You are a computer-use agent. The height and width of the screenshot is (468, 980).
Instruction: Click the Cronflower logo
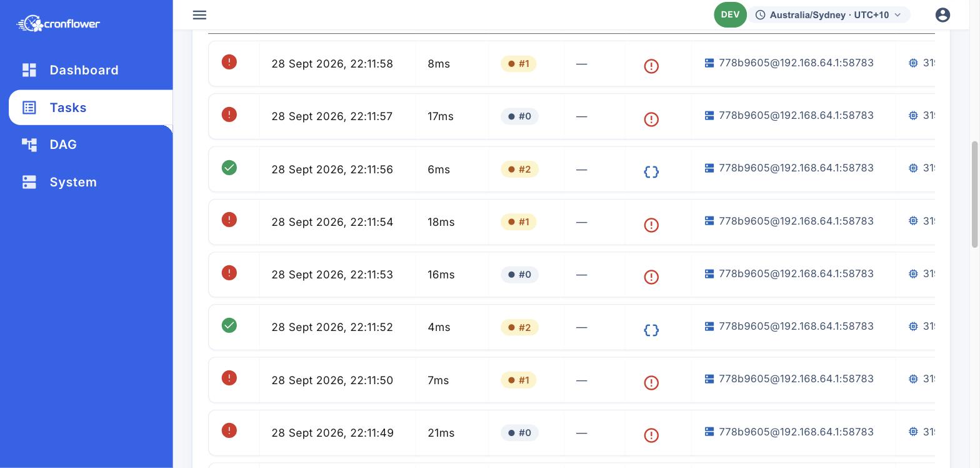[58, 24]
